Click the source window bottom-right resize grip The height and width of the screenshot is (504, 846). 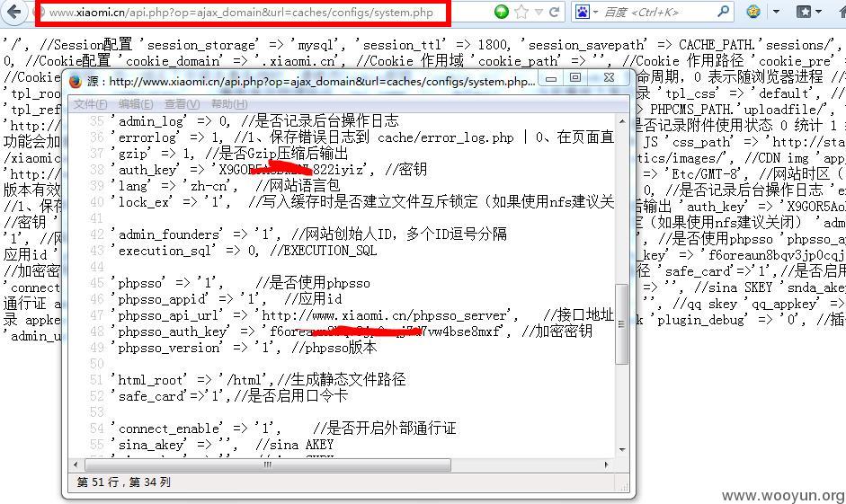(624, 485)
